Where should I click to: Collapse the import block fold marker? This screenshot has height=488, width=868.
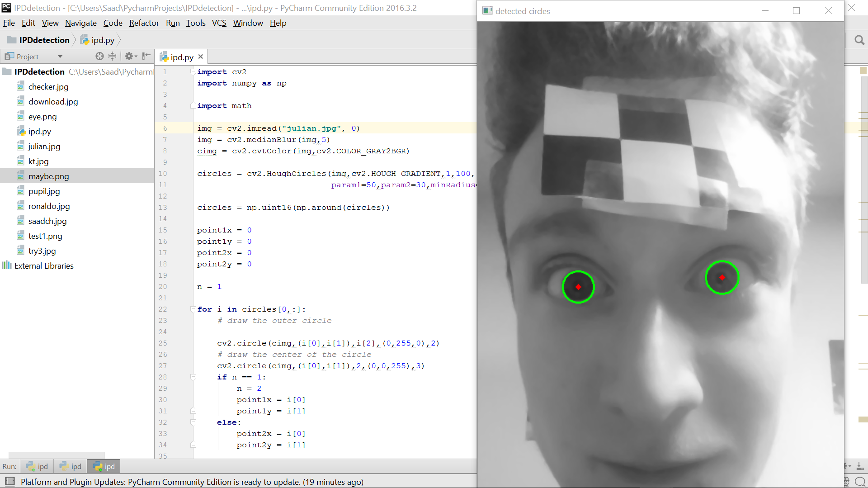tap(193, 72)
